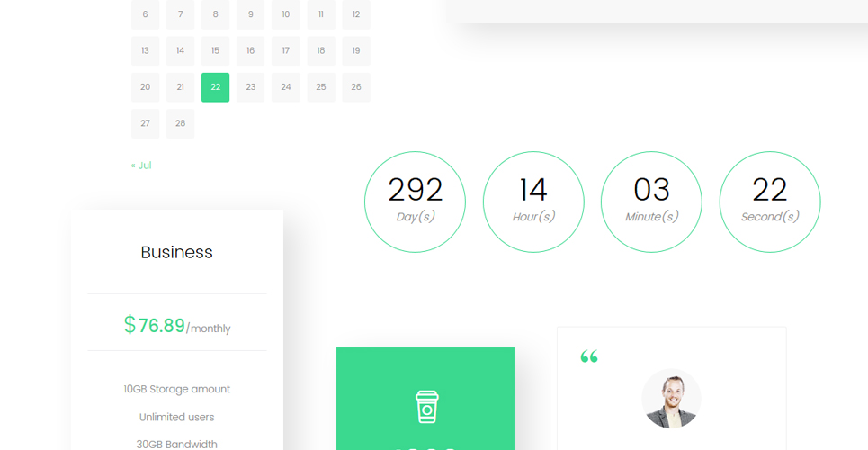Image resolution: width=868 pixels, height=450 pixels.
Task: Select highlighted calendar day 22
Action: coord(215,87)
